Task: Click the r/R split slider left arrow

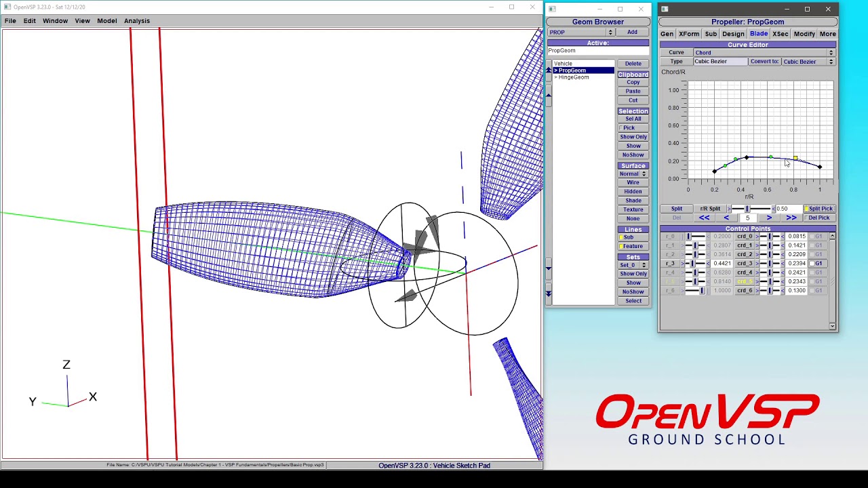Action: click(x=729, y=209)
